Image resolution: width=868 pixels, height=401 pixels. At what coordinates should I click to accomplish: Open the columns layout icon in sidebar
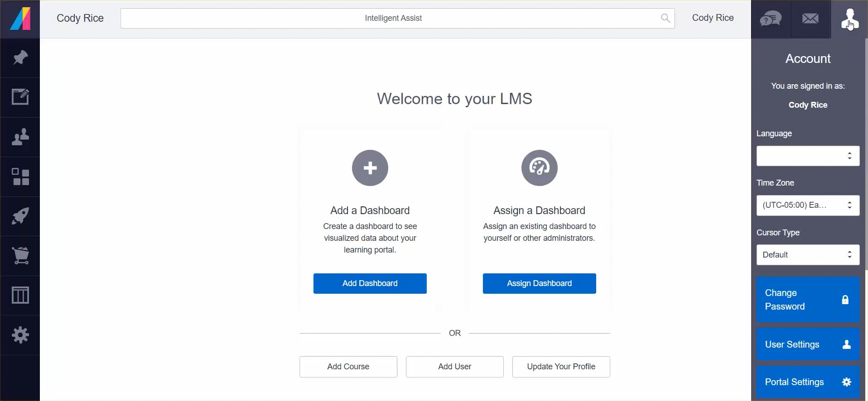click(x=20, y=296)
